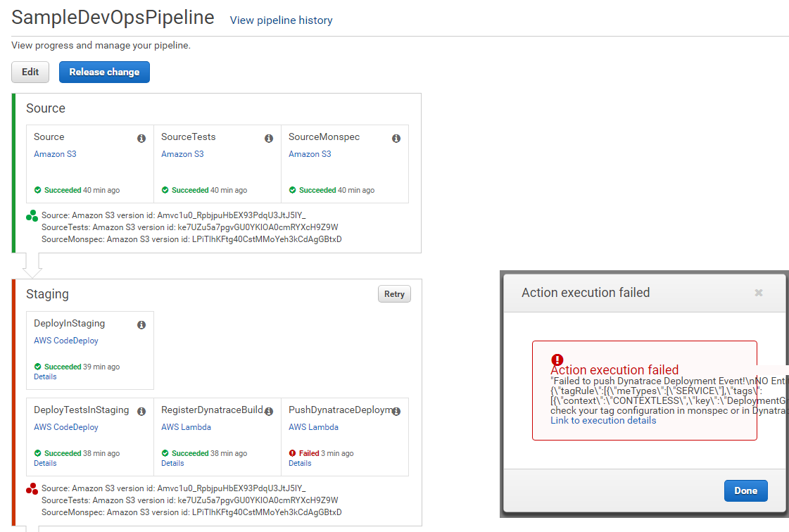
Task: Open AWS CodeDeploy link under DeployInStaging
Action: (66, 341)
